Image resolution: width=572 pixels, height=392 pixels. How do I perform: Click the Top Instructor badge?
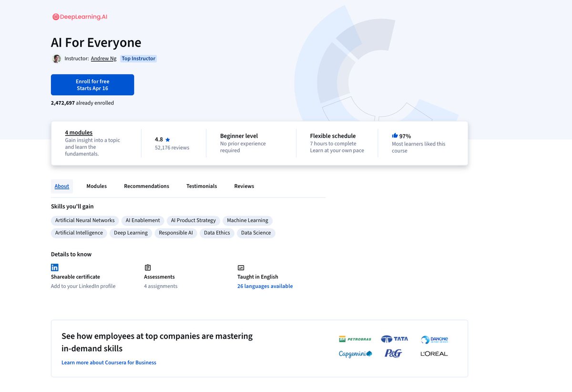click(x=138, y=59)
